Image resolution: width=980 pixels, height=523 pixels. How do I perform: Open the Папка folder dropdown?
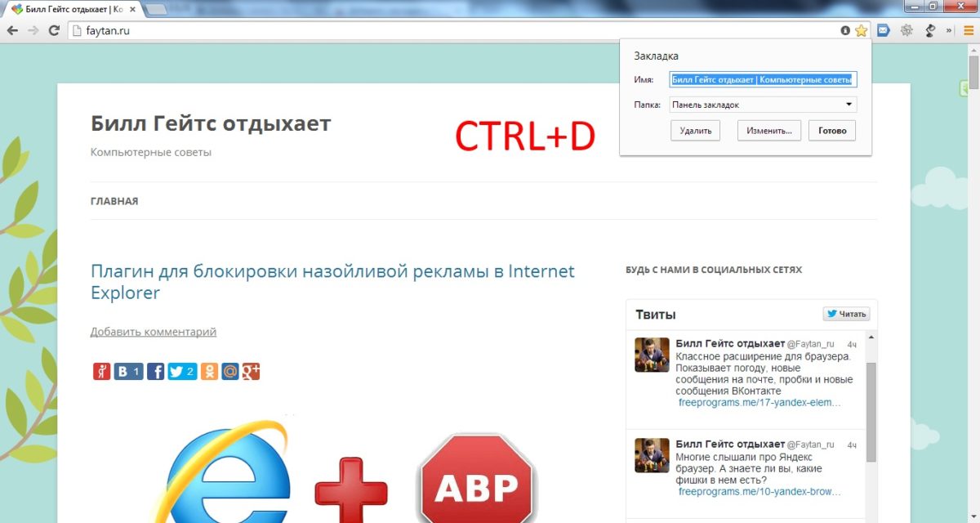[763, 105]
